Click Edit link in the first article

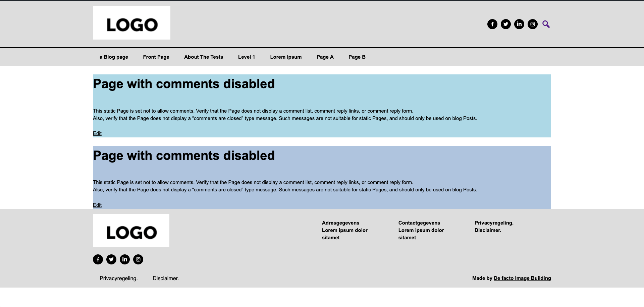(x=97, y=133)
